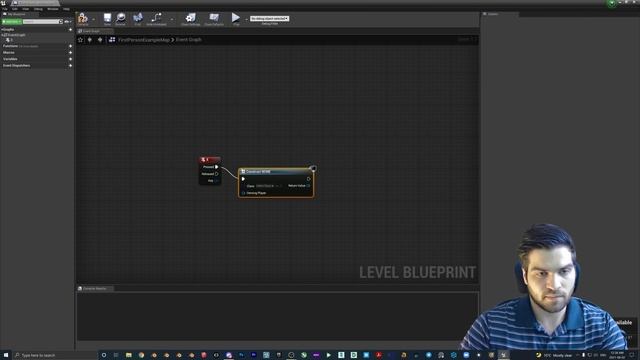Open Class Settings
Image resolution: width=640 pixels, height=360 pixels.
[x=191, y=19]
